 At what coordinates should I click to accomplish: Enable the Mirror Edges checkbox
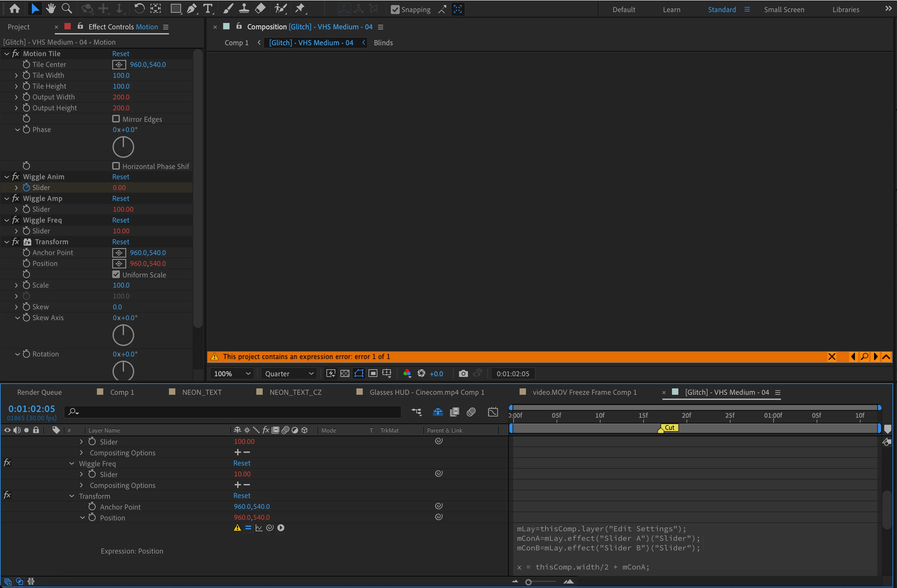pos(116,119)
